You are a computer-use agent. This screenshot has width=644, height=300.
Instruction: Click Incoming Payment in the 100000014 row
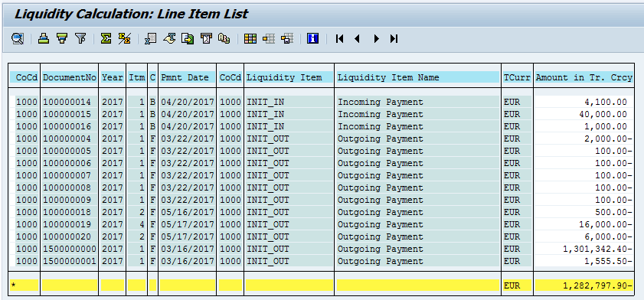point(381,102)
